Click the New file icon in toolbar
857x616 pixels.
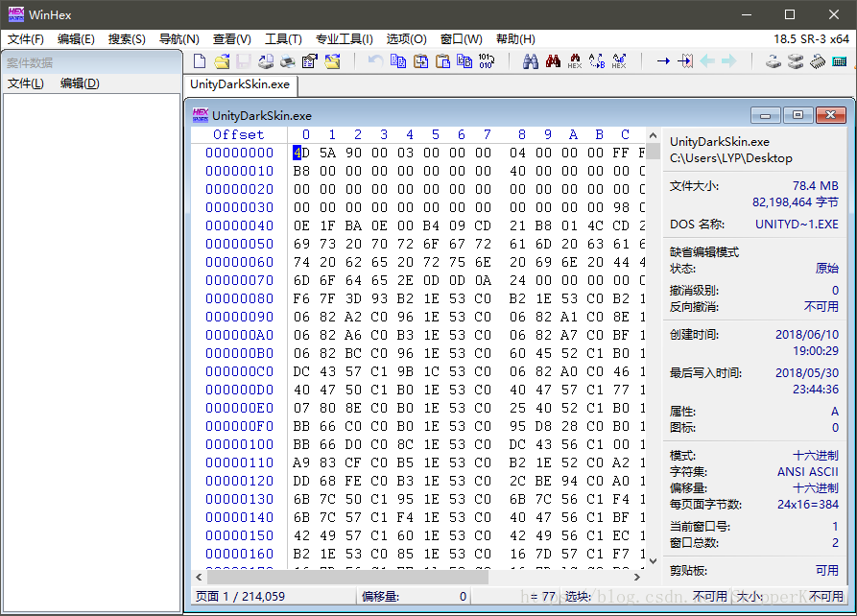pos(200,60)
